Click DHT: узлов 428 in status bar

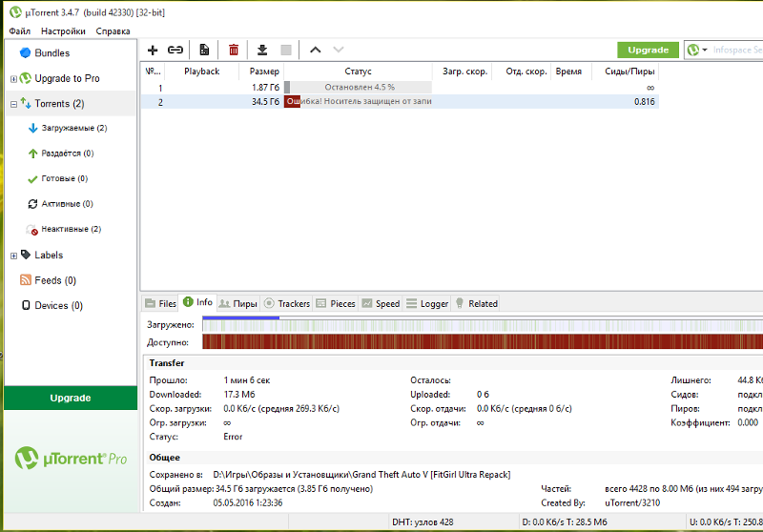pyautogui.click(x=423, y=522)
